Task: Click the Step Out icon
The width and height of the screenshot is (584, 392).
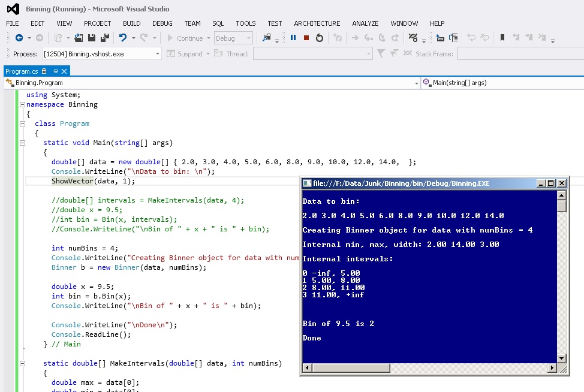Action: 395,38
